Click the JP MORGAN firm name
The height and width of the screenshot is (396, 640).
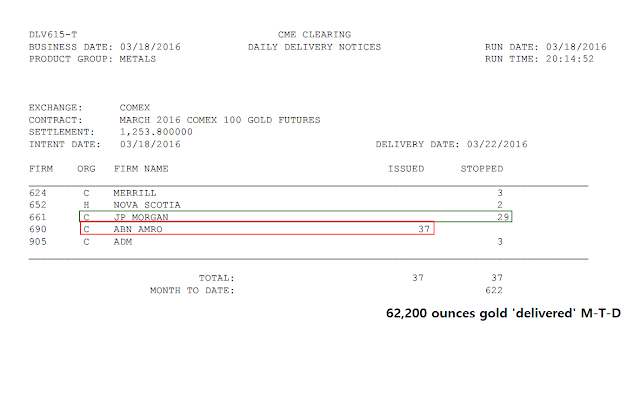[141, 217]
